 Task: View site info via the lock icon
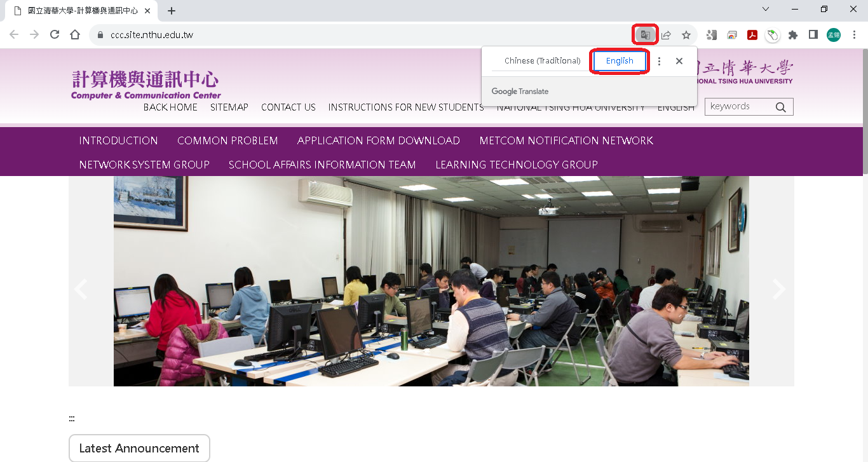100,35
